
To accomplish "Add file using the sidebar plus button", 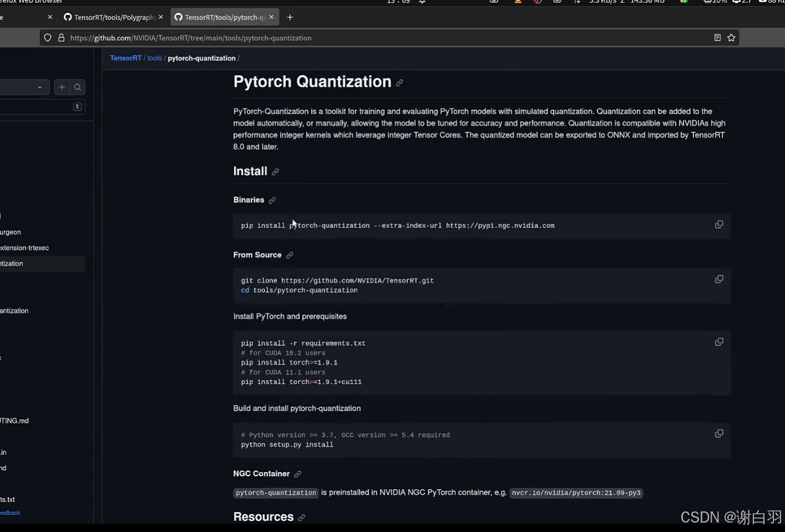I will coord(62,87).
